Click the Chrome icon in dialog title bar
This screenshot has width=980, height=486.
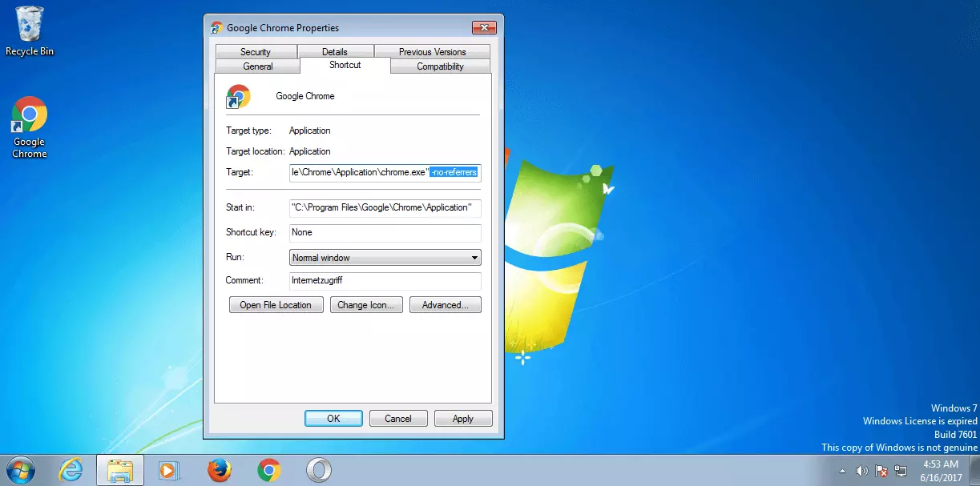tap(216, 27)
